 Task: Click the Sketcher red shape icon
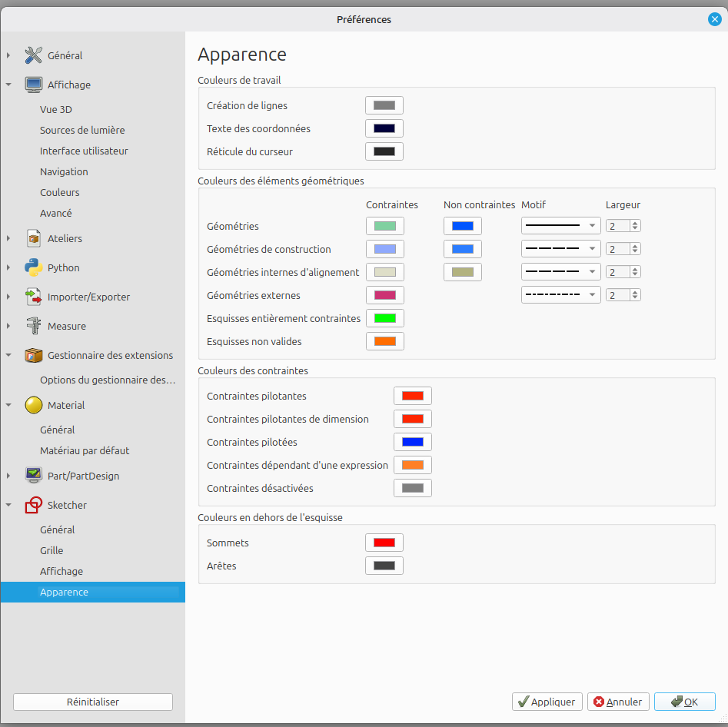(33, 505)
